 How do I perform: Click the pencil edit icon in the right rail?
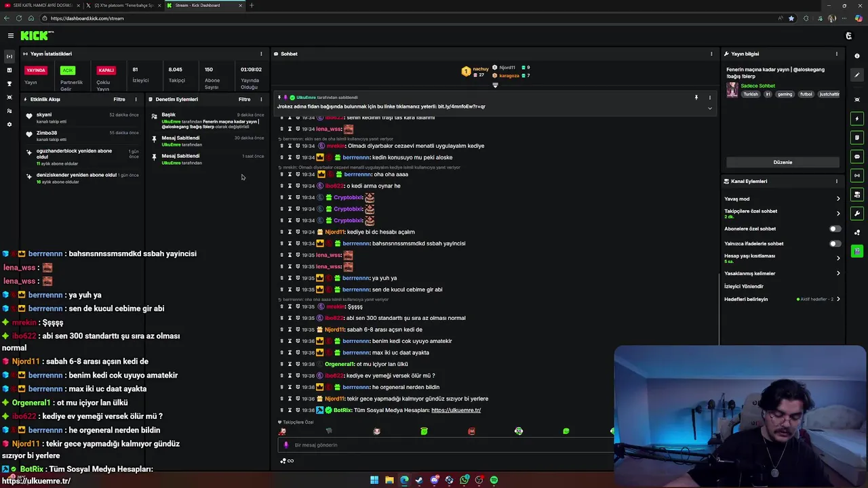[x=857, y=75]
